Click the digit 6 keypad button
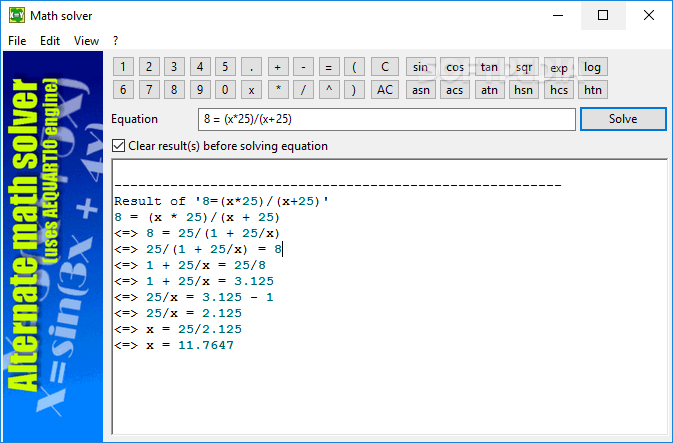This screenshot has width=673, height=443. point(123,90)
